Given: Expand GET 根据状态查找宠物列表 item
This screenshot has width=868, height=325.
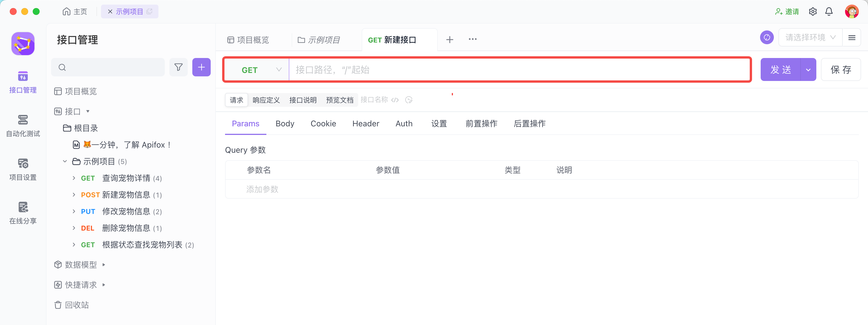Looking at the screenshot, I should pos(74,245).
